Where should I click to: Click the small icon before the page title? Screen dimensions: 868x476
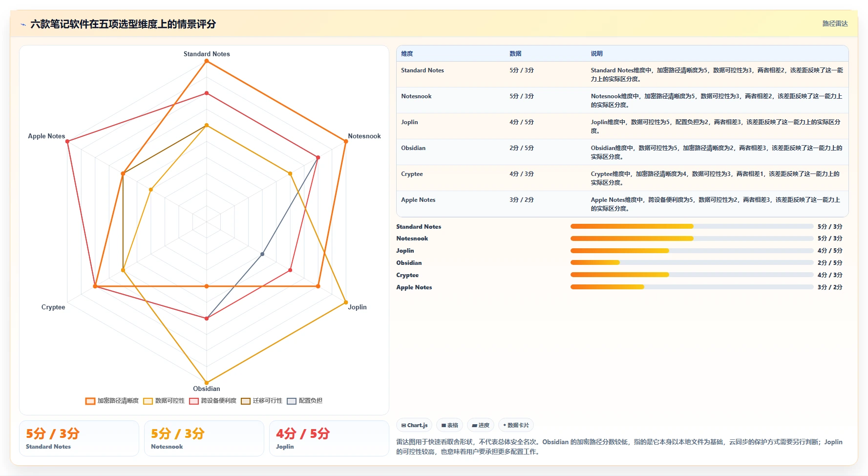point(23,24)
